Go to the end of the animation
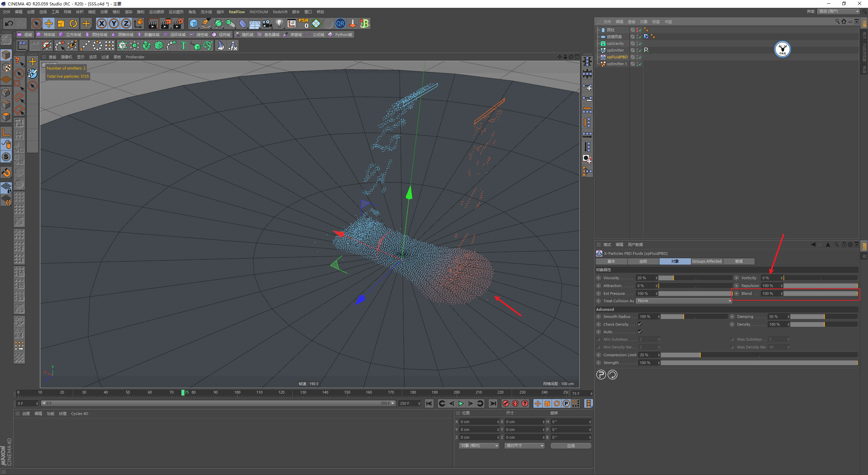This screenshot has width=868, height=475. [493, 403]
